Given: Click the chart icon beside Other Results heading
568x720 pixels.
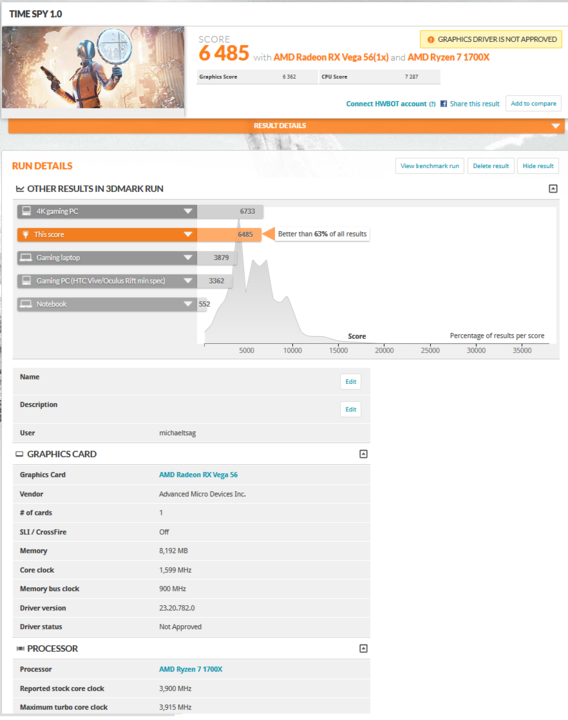Looking at the screenshot, I should click(x=20, y=189).
